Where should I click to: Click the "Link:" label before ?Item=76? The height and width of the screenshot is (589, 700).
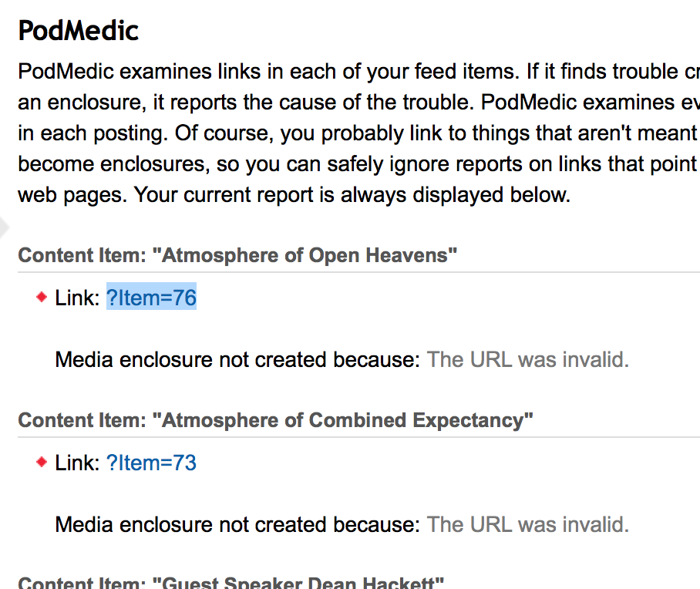[77, 298]
